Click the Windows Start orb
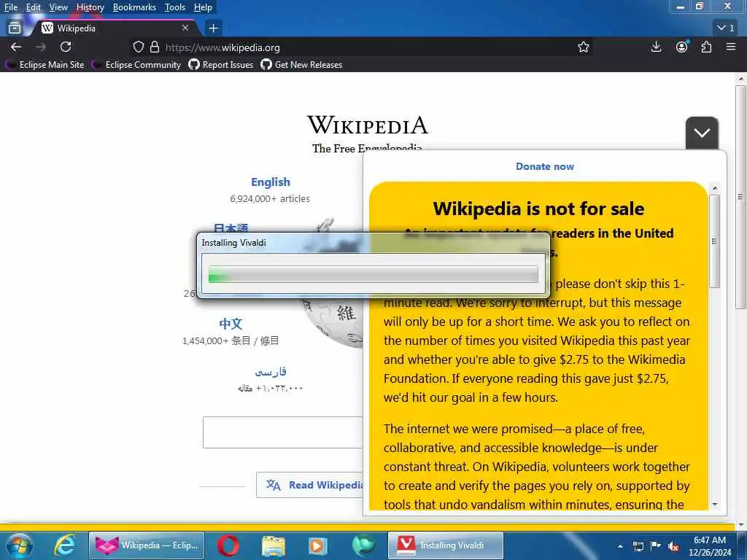This screenshot has width=747, height=560. click(x=19, y=545)
